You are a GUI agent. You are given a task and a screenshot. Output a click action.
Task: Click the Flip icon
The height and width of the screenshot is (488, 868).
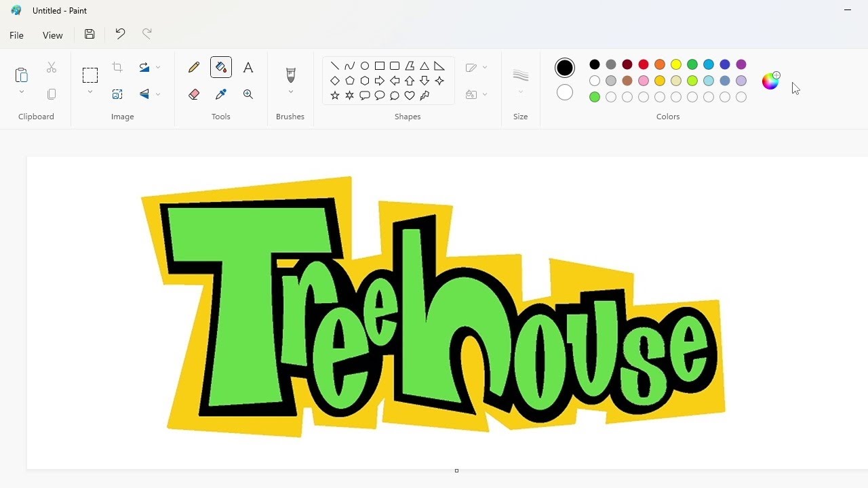click(144, 94)
